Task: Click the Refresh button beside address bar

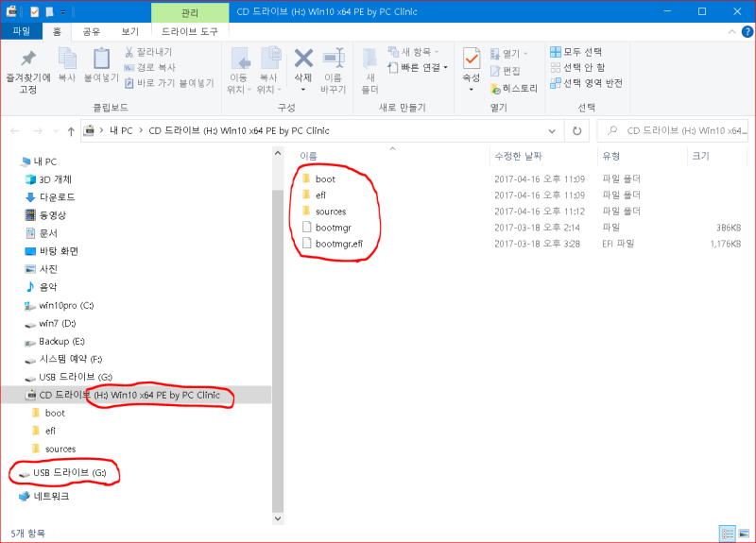Action: 576,130
